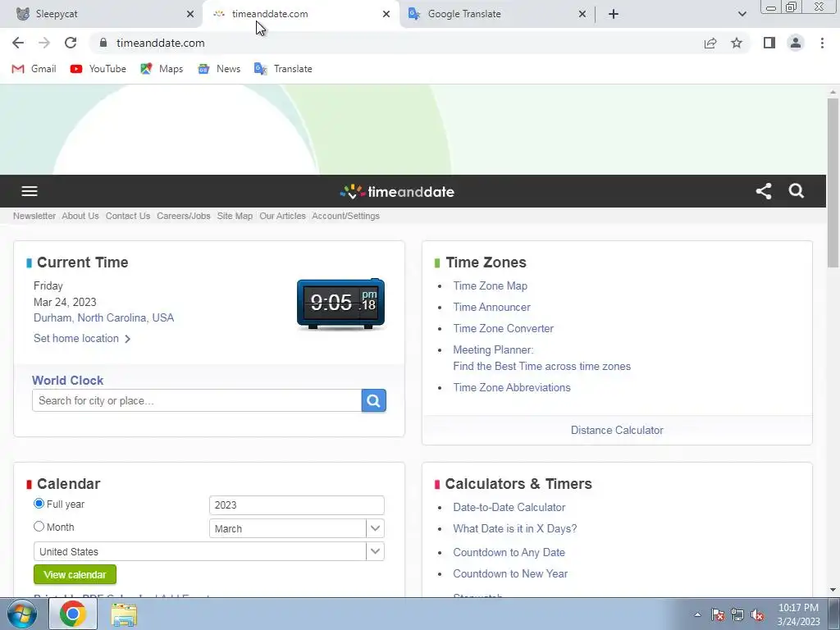The height and width of the screenshot is (630, 840).
Task: Open Account/Settings link
Action: 345,216
